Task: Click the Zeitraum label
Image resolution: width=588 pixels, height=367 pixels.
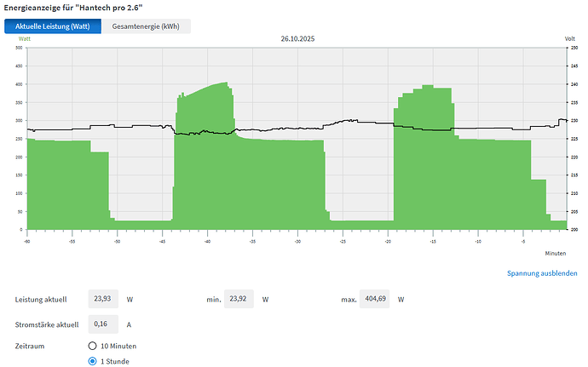Action: 30,347
